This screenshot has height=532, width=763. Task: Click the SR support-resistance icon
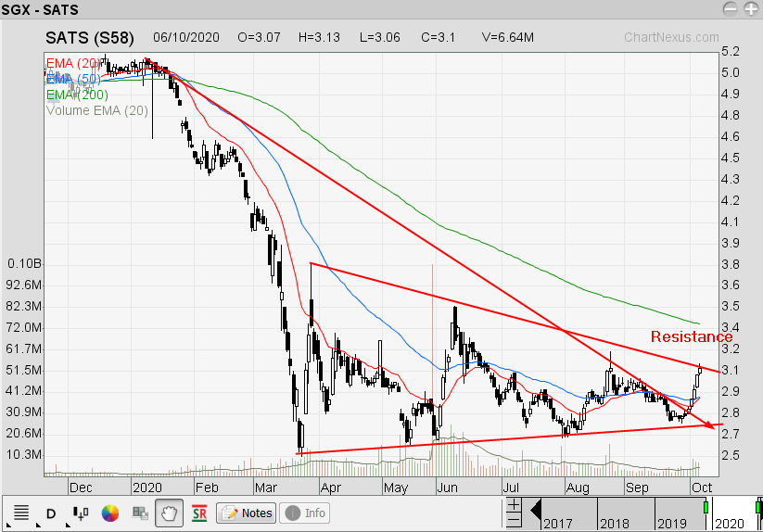tap(199, 513)
